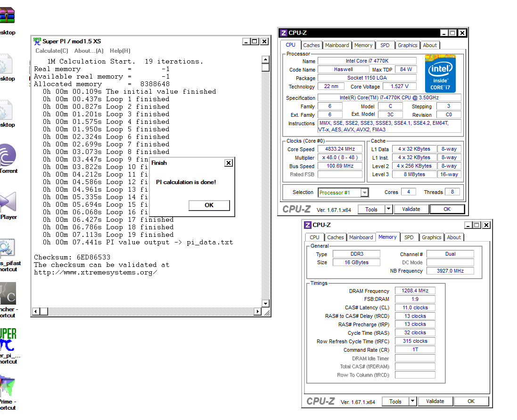Click the Intel Core i7 logo
The height and width of the screenshot is (420, 517).
440,73
